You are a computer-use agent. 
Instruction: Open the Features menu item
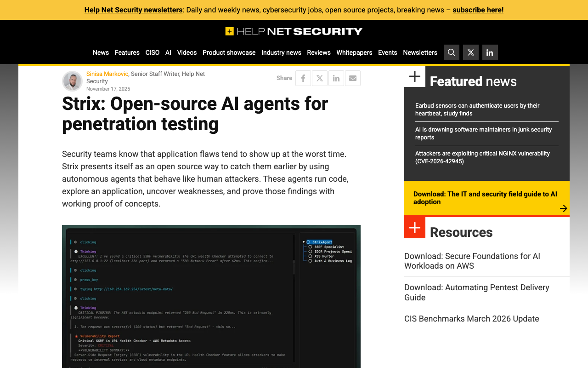click(x=127, y=52)
